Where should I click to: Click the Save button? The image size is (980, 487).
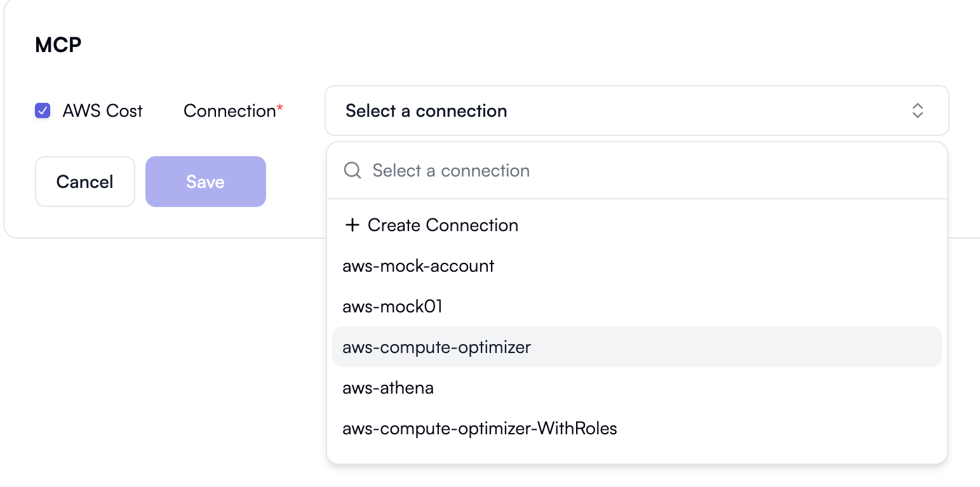click(x=205, y=182)
